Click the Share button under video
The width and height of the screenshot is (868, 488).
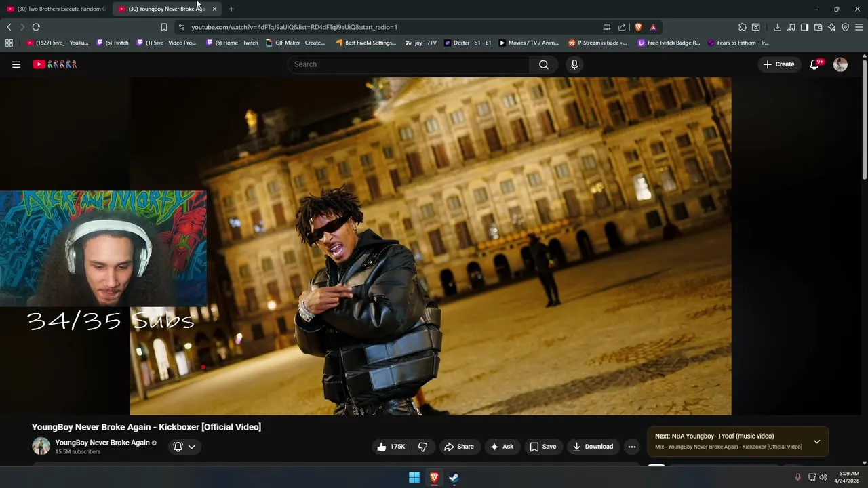click(x=459, y=447)
